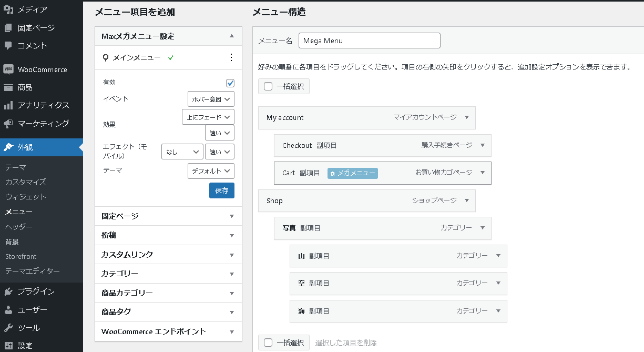
Task: Click the メインメニュー location pin icon
Action: coord(106,58)
